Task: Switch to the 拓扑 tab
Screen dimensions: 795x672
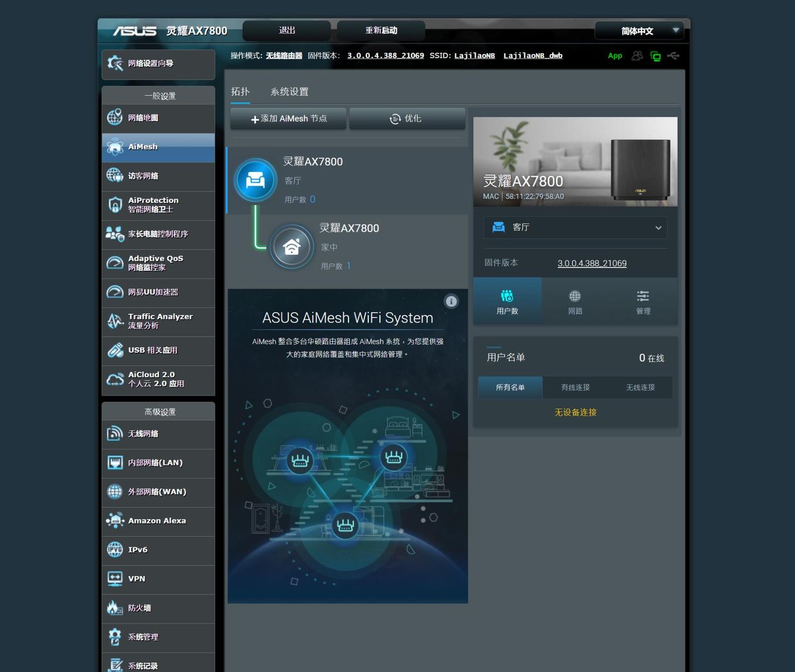Action: (x=240, y=92)
